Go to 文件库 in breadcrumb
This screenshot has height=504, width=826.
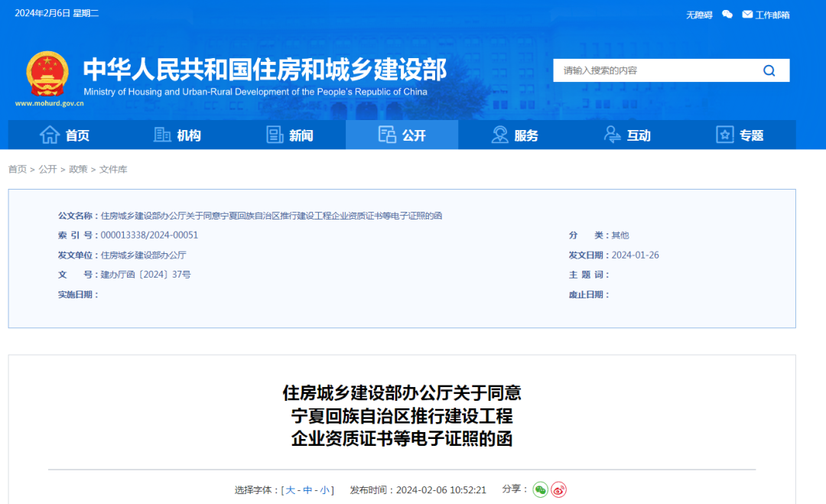tap(113, 169)
